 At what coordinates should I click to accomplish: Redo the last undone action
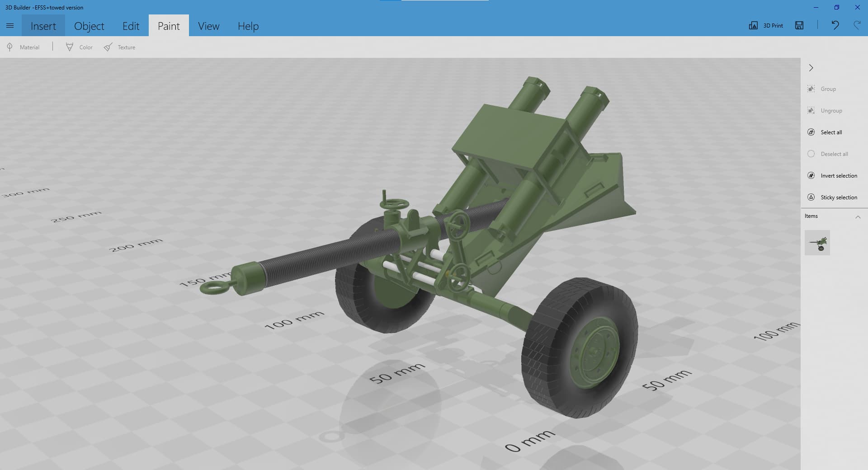click(x=857, y=26)
